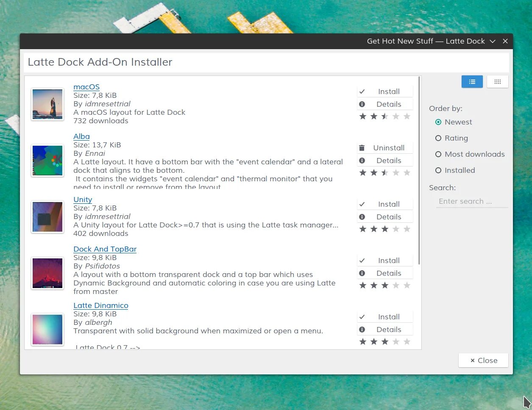Open title bar dropdown arrow menu
This screenshot has height=410, width=532.
coord(493,41)
